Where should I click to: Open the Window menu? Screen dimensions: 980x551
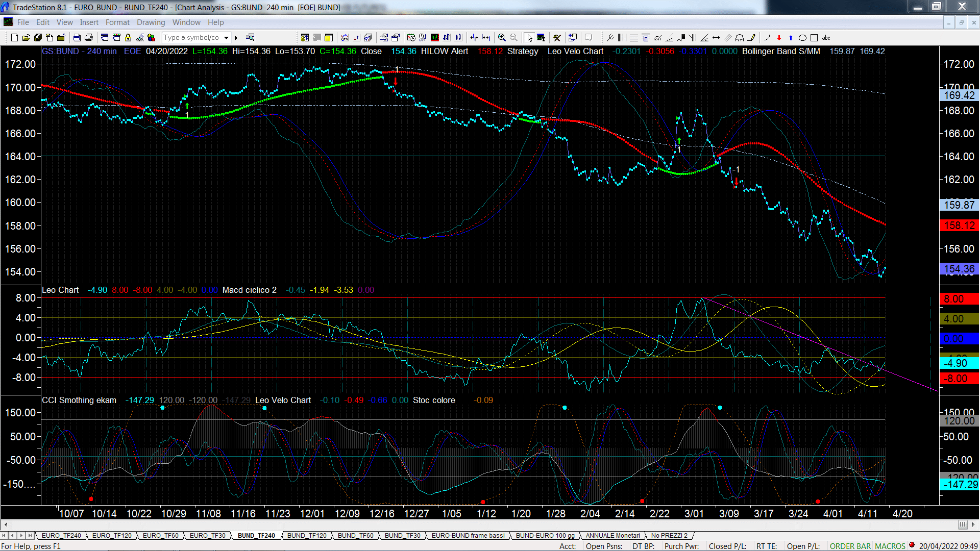pyautogui.click(x=186, y=22)
